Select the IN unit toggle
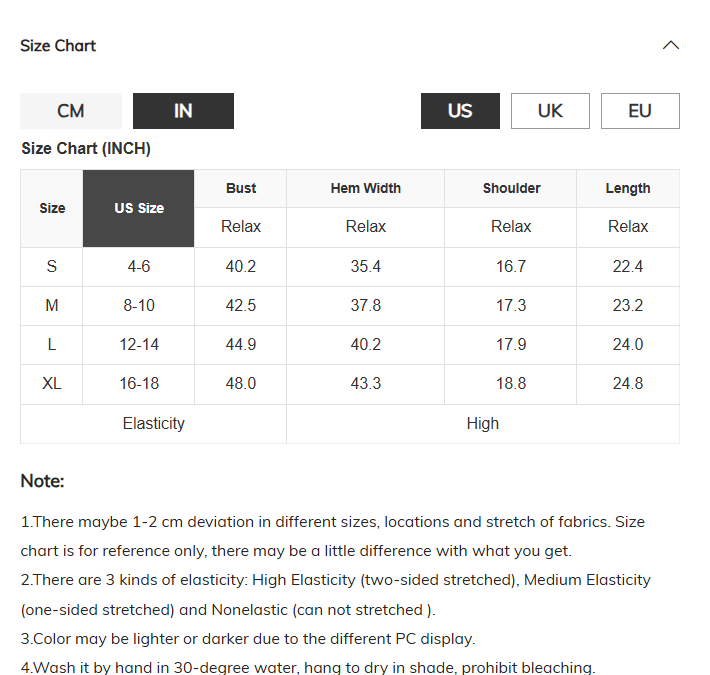The image size is (710, 675). point(183,111)
